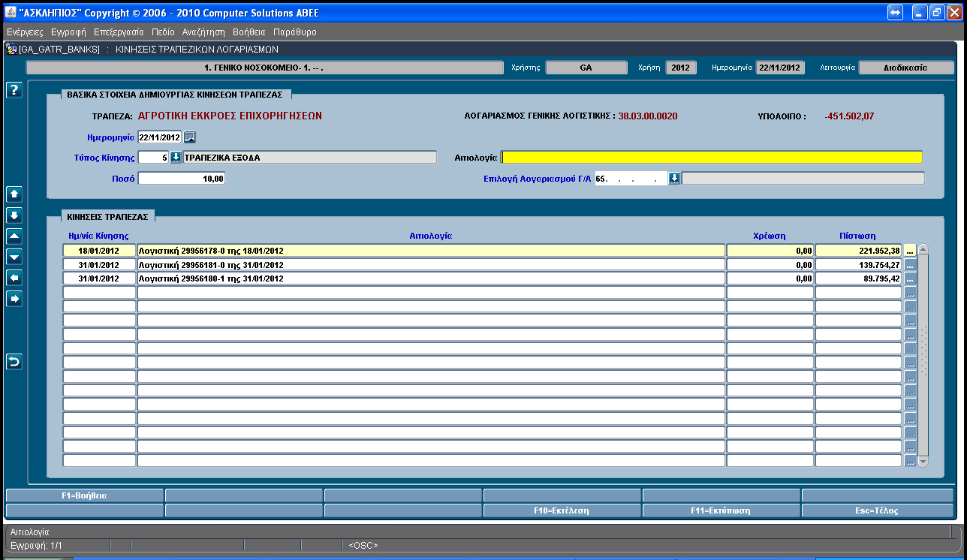Open details button for the 221.952,38 row

pos(910,250)
